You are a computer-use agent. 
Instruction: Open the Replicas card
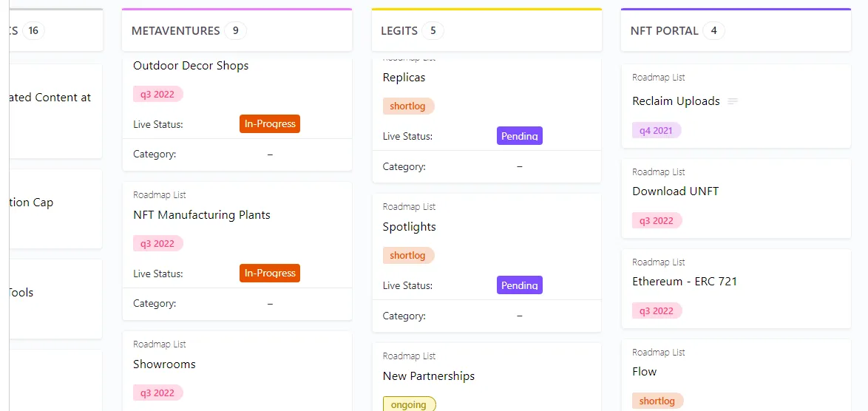click(404, 78)
